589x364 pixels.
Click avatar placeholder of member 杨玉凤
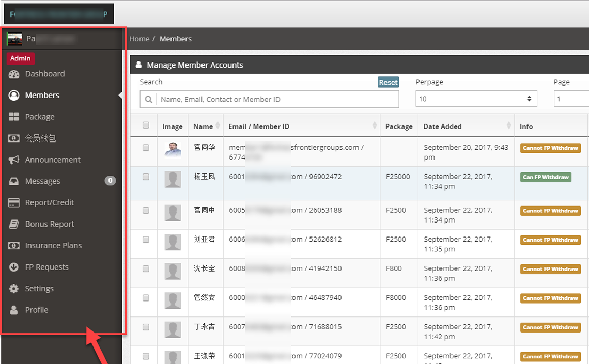tap(173, 179)
